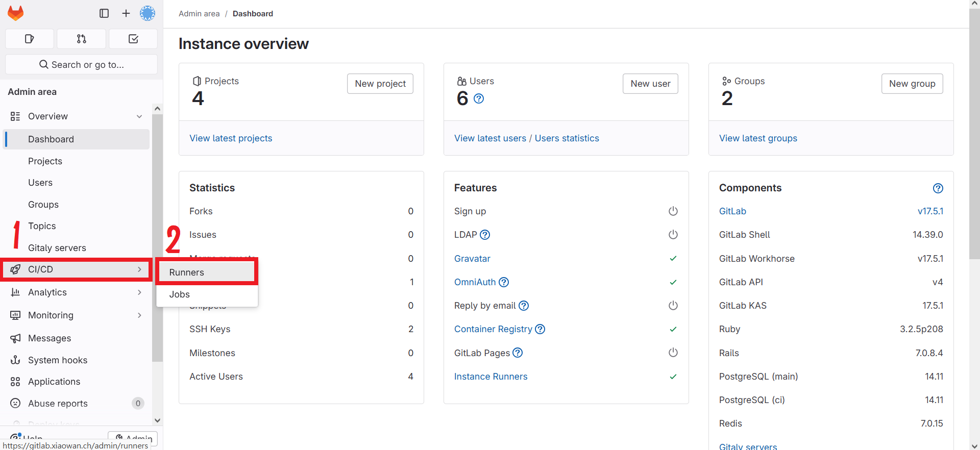Screen dimensions: 980x450
Task: Click the Sign up power status icon
Action: pyautogui.click(x=673, y=211)
